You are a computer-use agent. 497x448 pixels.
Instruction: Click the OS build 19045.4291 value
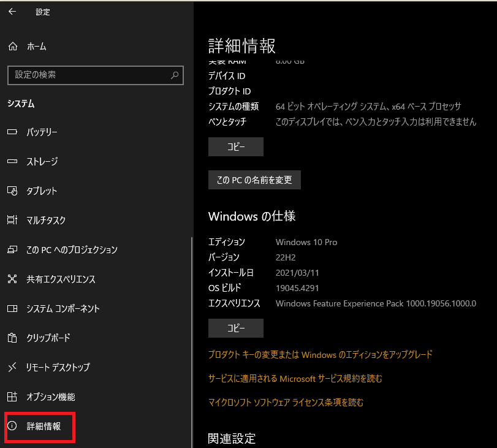click(x=297, y=288)
